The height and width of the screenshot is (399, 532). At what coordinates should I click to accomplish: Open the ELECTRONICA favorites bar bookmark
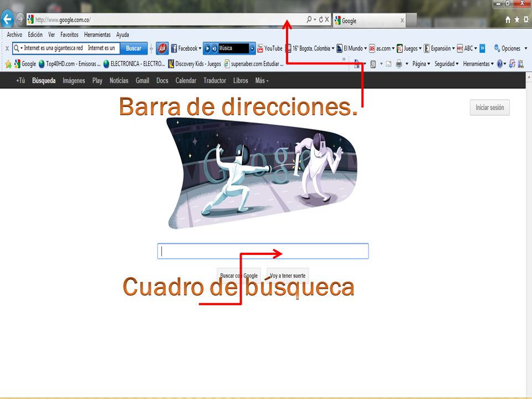tap(134, 64)
